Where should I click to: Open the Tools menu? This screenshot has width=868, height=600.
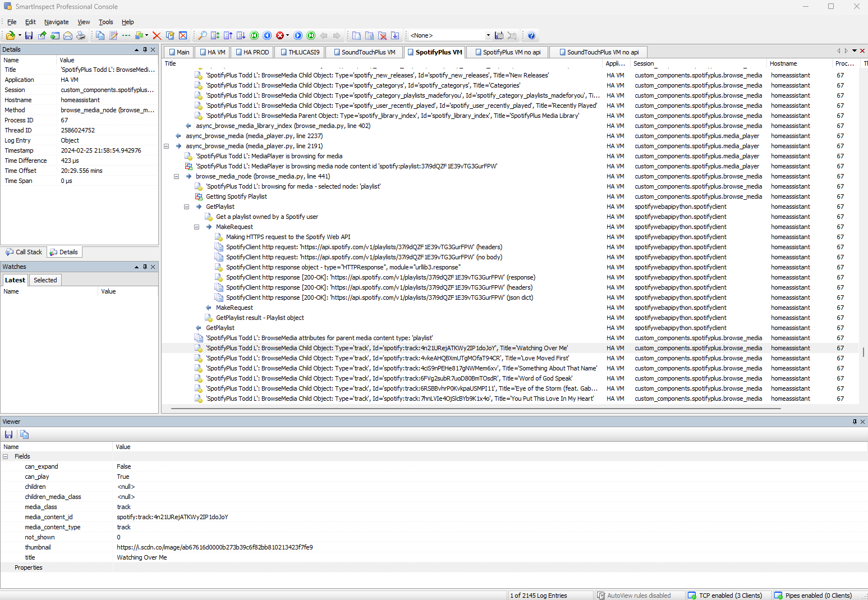[105, 22]
